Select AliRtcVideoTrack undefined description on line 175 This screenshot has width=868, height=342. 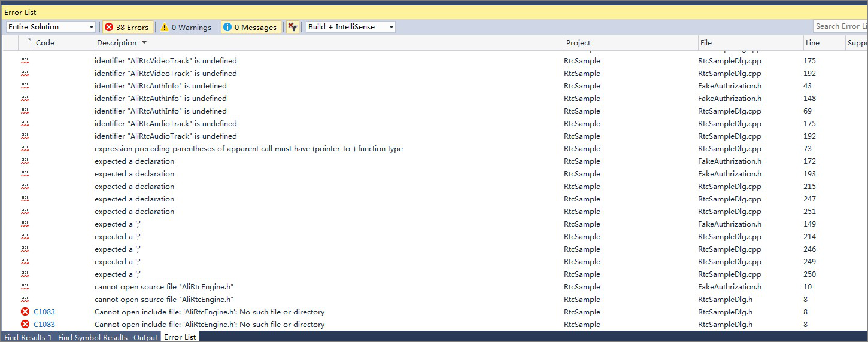coord(166,61)
